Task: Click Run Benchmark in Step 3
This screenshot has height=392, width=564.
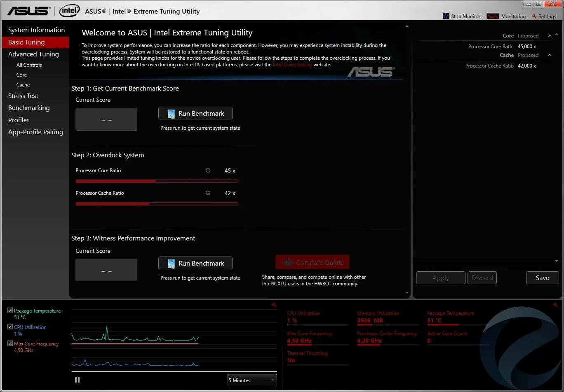Action: click(x=195, y=263)
